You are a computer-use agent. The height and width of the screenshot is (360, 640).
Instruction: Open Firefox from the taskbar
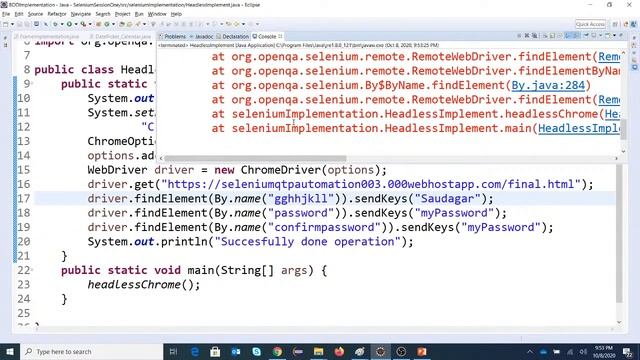point(339,351)
